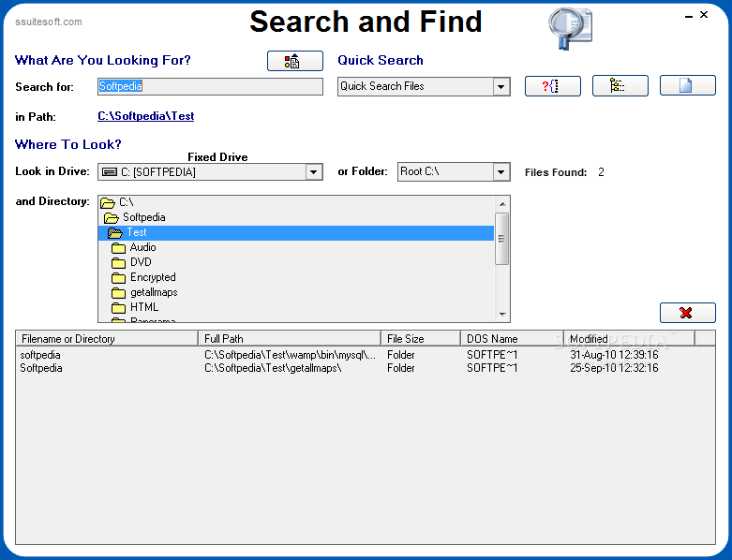Click the red question mark search button
Screen dimensions: 732x560
tap(553, 86)
